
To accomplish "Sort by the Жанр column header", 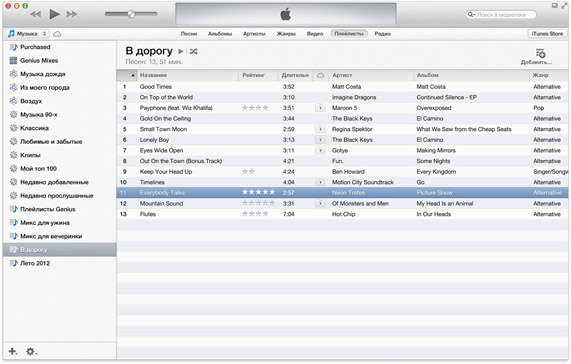I will click(x=548, y=75).
